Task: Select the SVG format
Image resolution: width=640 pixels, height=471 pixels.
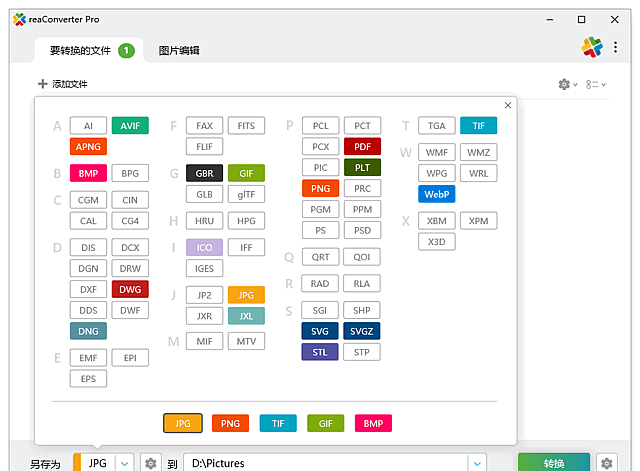Action: 320,331
